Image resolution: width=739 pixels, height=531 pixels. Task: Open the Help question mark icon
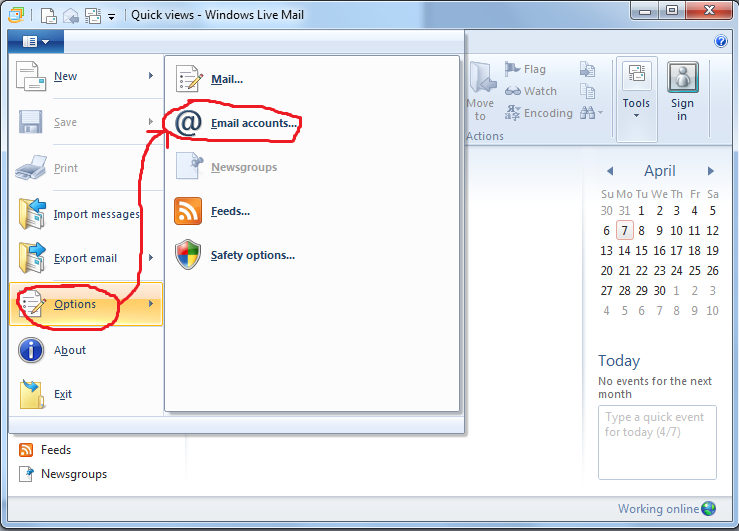click(x=721, y=41)
